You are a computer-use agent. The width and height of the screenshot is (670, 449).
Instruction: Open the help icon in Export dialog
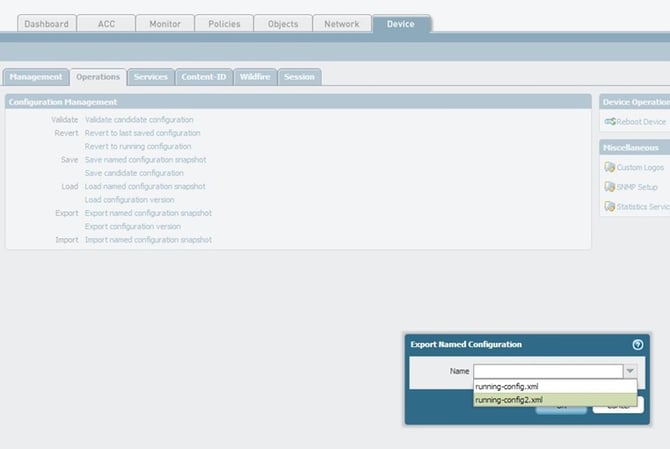[x=637, y=344]
